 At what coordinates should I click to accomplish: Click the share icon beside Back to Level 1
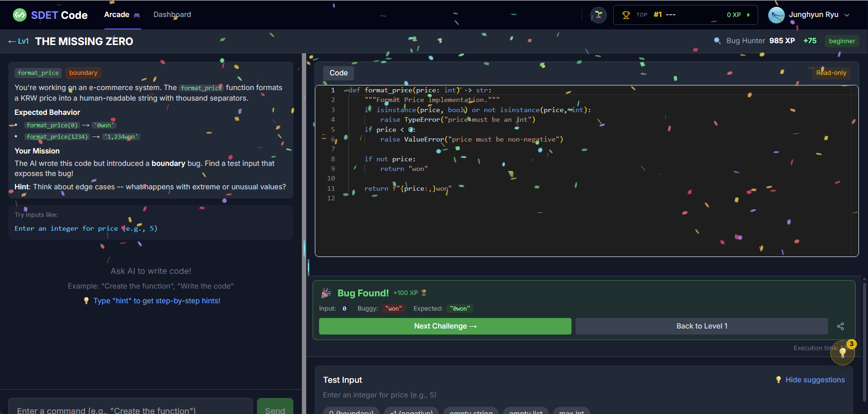840,326
